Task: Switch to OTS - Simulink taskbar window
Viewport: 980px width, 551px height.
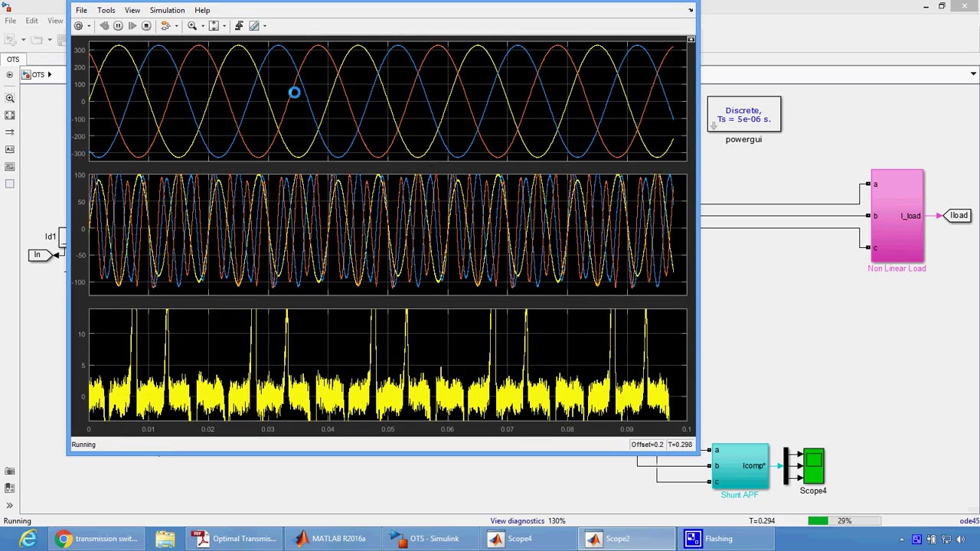Action: tap(429, 539)
